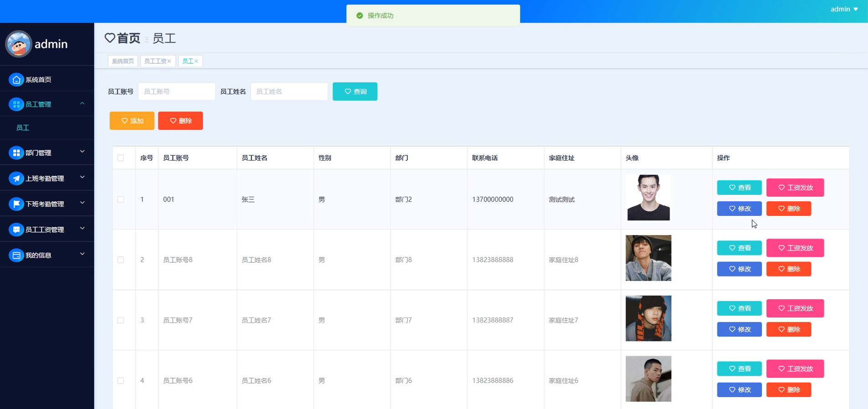Click 删除 for 员工姓名6
868x409 pixels.
pyautogui.click(x=789, y=390)
